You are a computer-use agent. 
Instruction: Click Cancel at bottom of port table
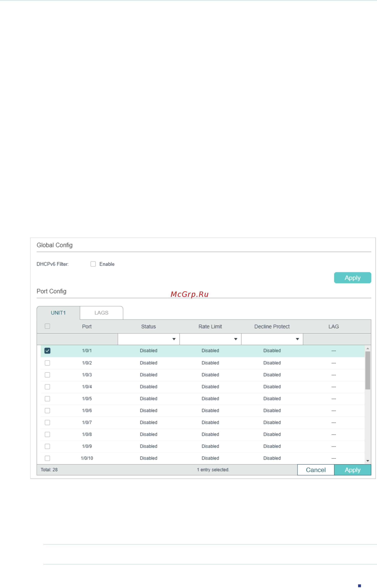point(316,470)
